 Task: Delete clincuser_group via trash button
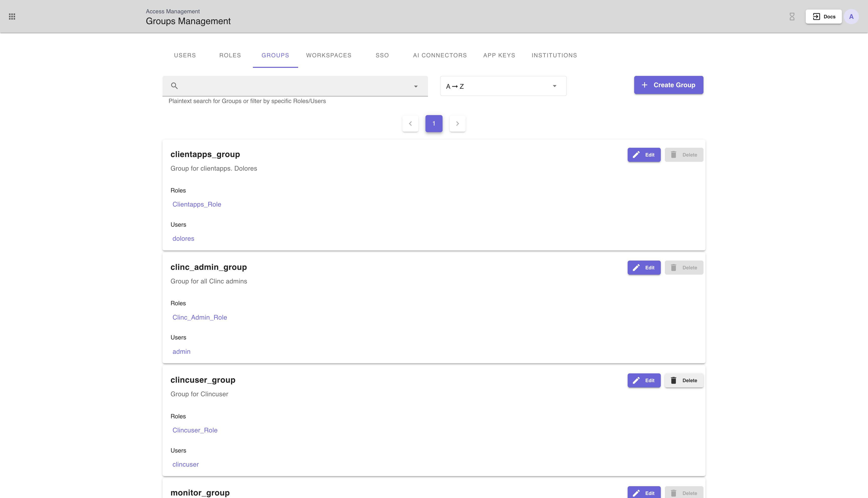684,380
